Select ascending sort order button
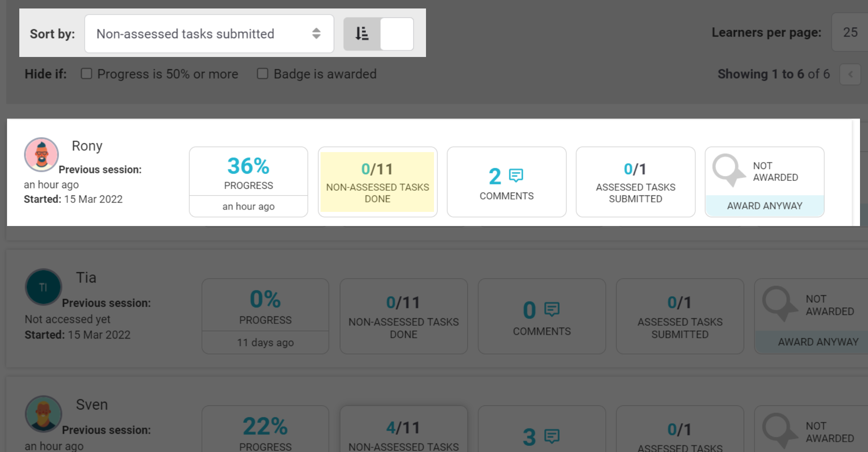 tap(362, 34)
